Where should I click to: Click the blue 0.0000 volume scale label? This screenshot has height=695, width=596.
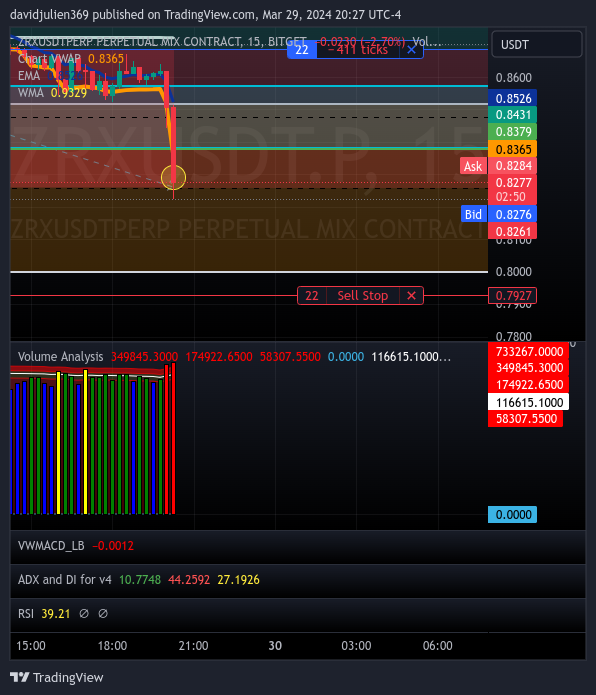click(x=513, y=515)
